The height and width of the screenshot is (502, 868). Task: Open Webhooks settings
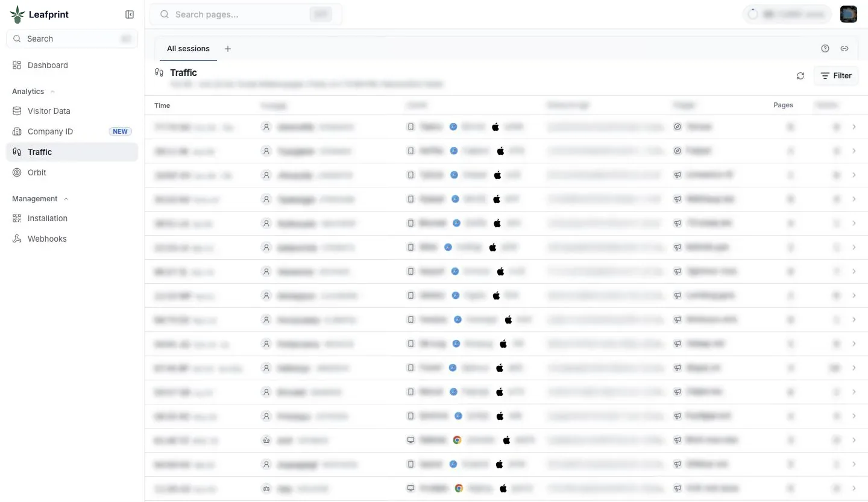click(72, 239)
